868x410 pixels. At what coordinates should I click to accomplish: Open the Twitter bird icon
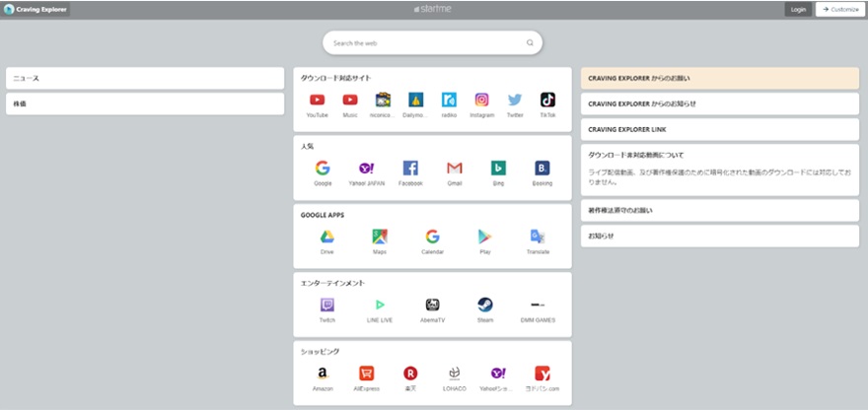pos(515,100)
